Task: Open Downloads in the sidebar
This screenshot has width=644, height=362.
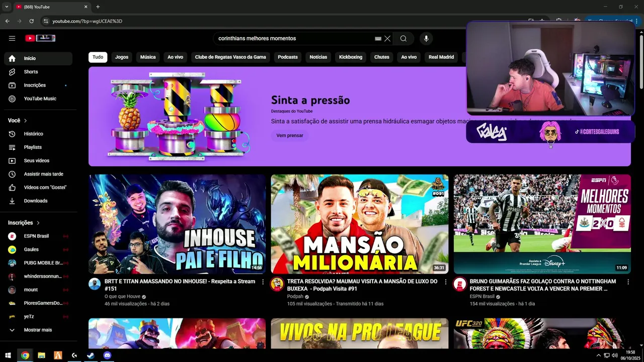Action: [38, 201]
